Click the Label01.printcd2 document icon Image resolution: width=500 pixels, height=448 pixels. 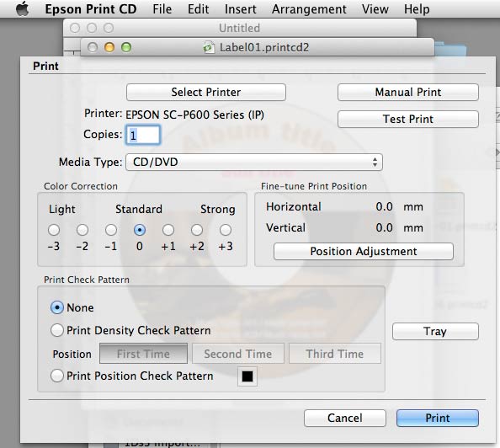(209, 47)
